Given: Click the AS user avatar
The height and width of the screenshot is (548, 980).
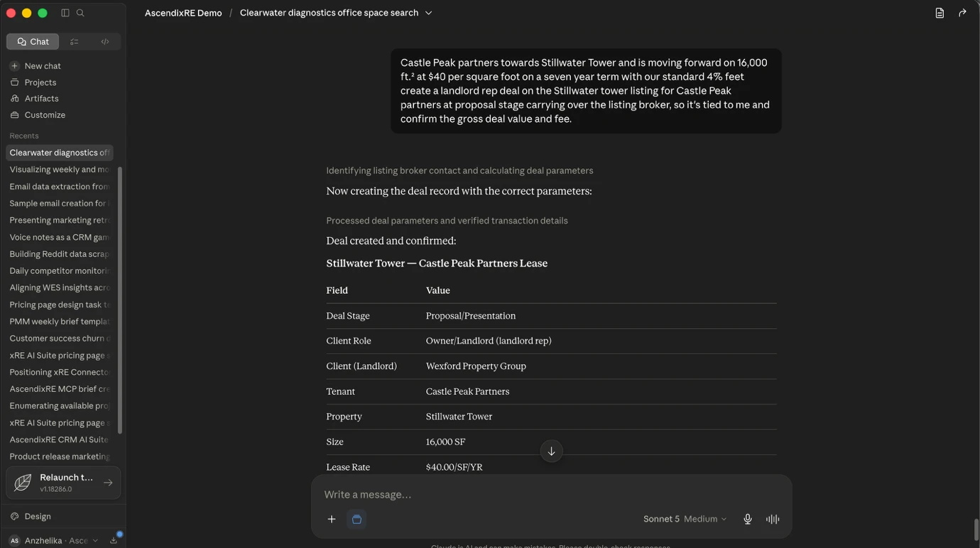Looking at the screenshot, I should tap(14, 540).
